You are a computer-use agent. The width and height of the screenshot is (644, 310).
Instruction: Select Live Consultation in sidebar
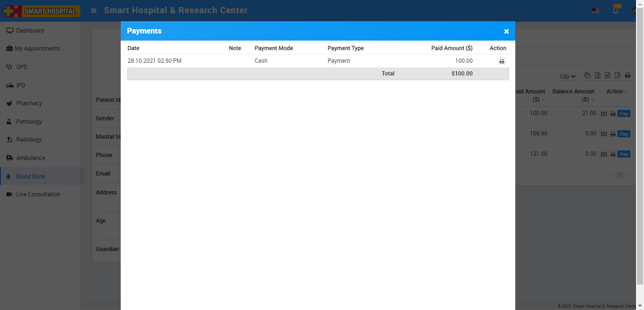38,194
